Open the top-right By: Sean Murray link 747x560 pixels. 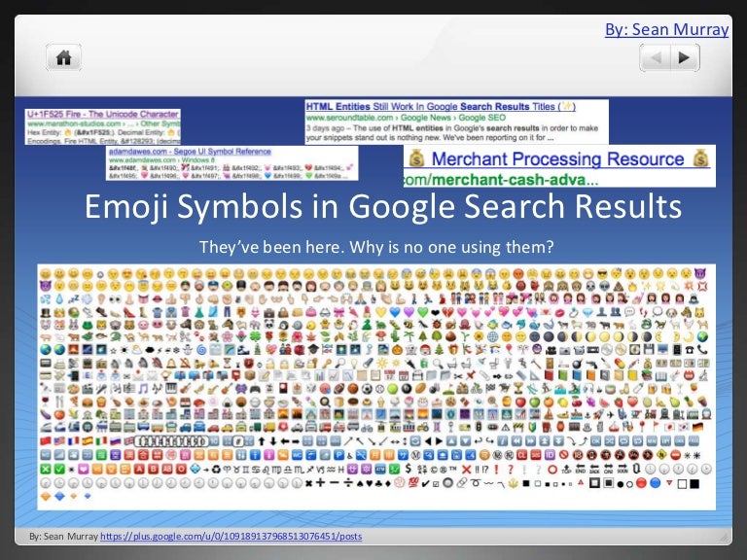(x=665, y=30)
